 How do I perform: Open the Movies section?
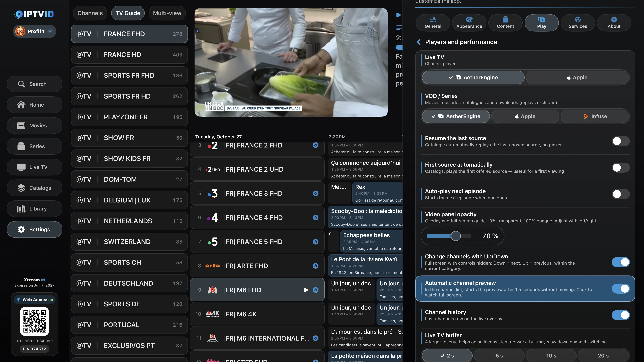pyautogui.click(x=35, y=125)
